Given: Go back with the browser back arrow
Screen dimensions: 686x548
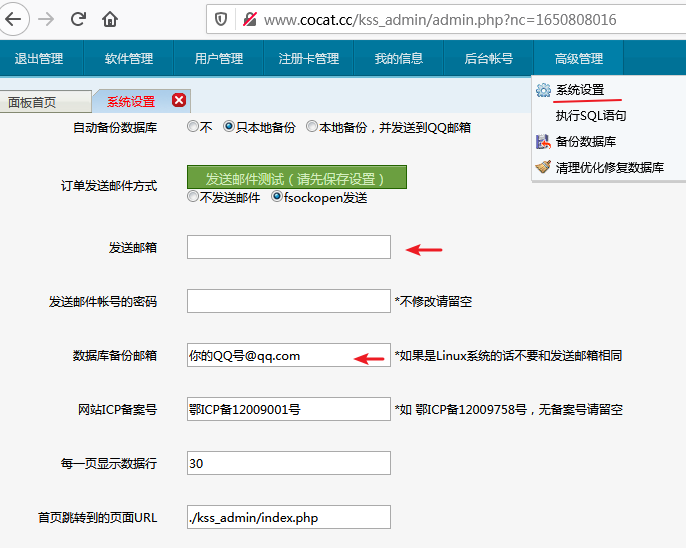Looking at the screenshot, I should coord(13,19).
